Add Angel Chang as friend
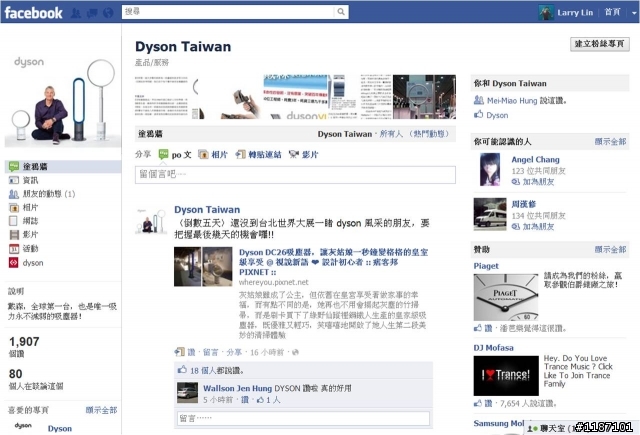 click(538, 182)
